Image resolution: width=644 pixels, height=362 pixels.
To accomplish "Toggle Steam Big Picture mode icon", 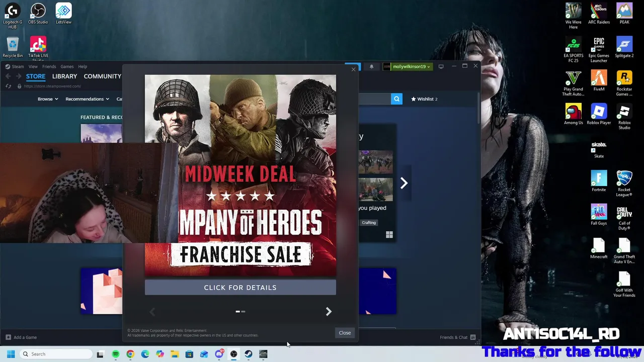I will pyautogui.click(x=441, y=66).
